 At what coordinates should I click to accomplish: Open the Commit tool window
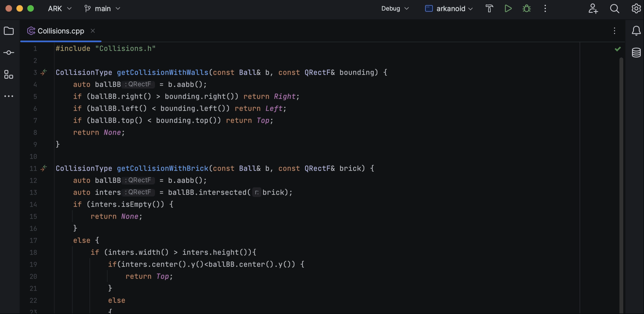tap(9, 53)
